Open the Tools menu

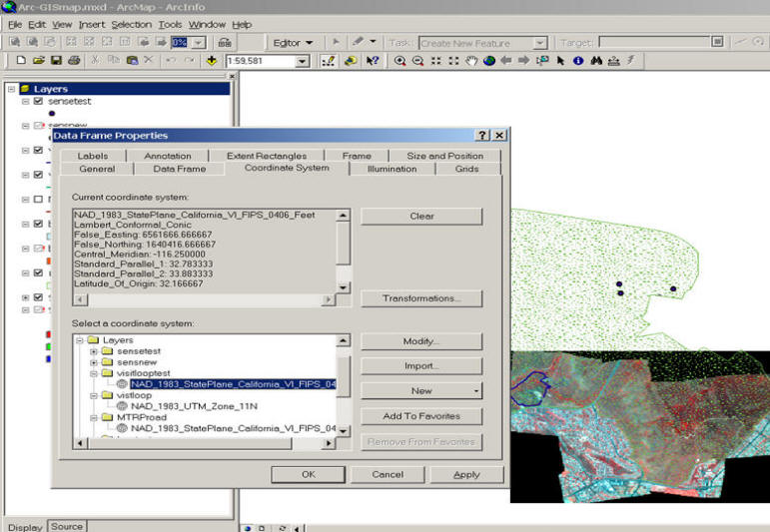(170, 25)
